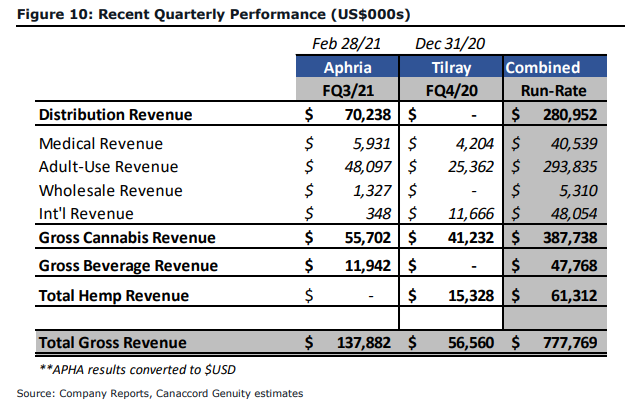629x416 pixels.
Task: Click the 'Gross Beverage Revenue' row label
Action: tap(128, 266)
